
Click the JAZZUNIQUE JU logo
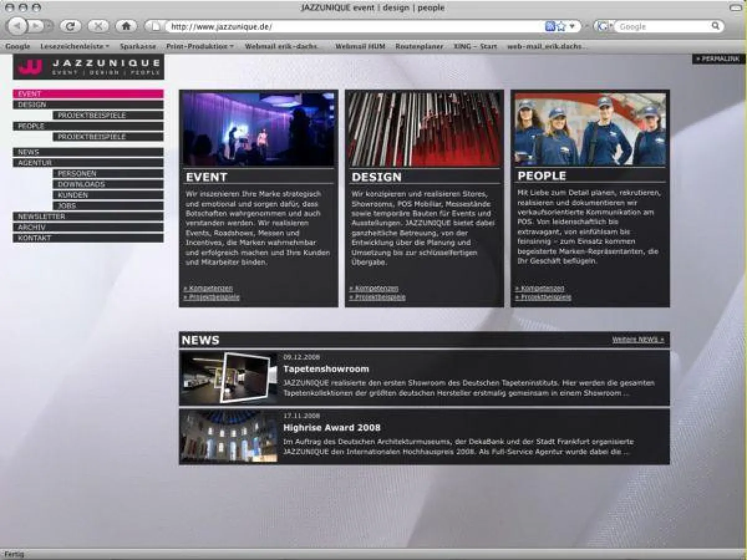pyautogui.click(x=29, y=66)
